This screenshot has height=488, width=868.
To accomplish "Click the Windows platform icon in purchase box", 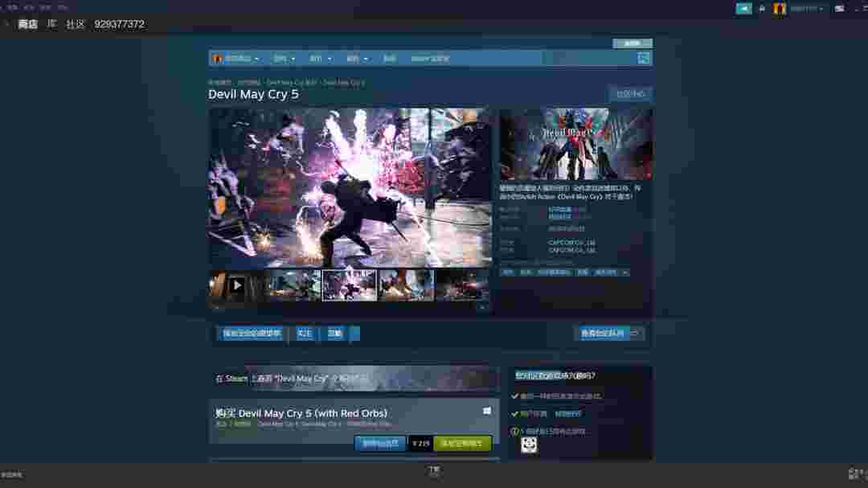I will point(486,411).
